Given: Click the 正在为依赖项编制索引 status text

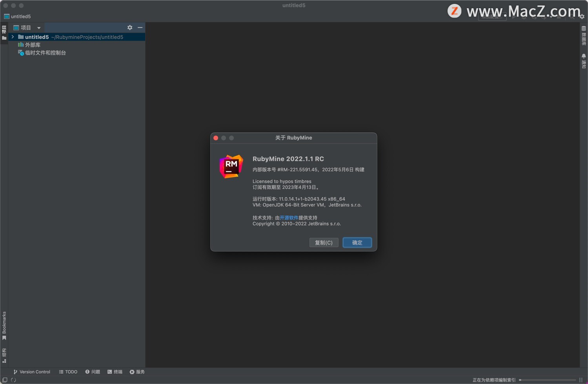Looking at the screenshot, I should (x=494, y=380).
